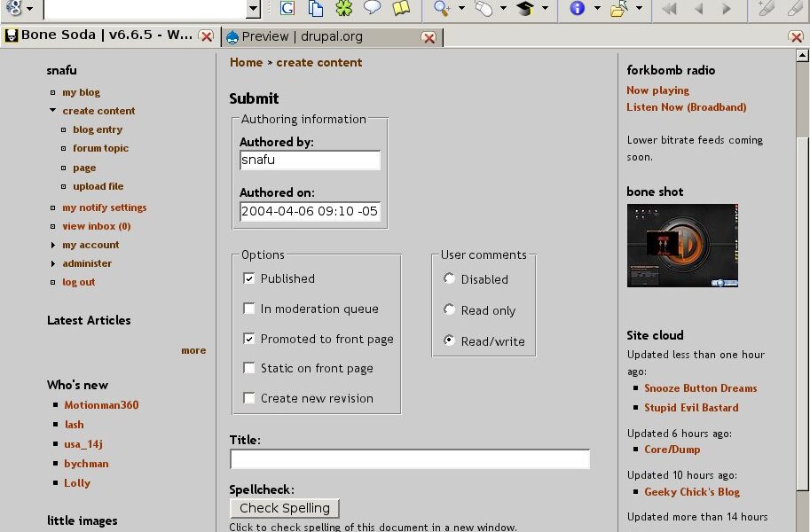Screen dimensions: 810x532
Task: Click the open book toolbar icon
Action: coord(401,9)
